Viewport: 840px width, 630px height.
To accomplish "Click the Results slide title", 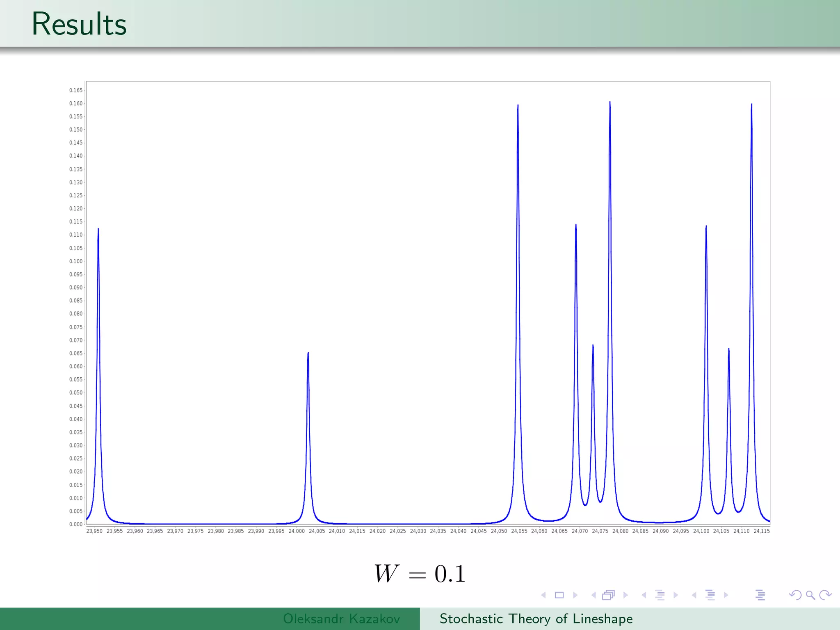I will click(79, 24).
